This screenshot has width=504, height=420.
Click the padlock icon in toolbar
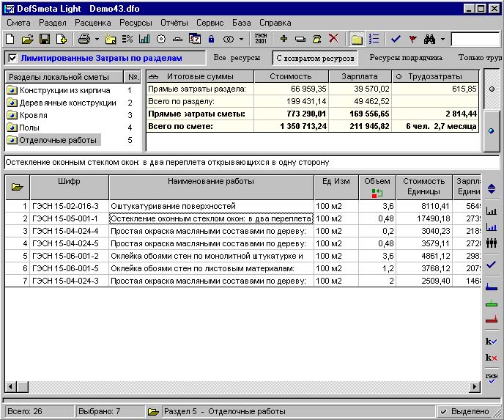tap(211, 39)
